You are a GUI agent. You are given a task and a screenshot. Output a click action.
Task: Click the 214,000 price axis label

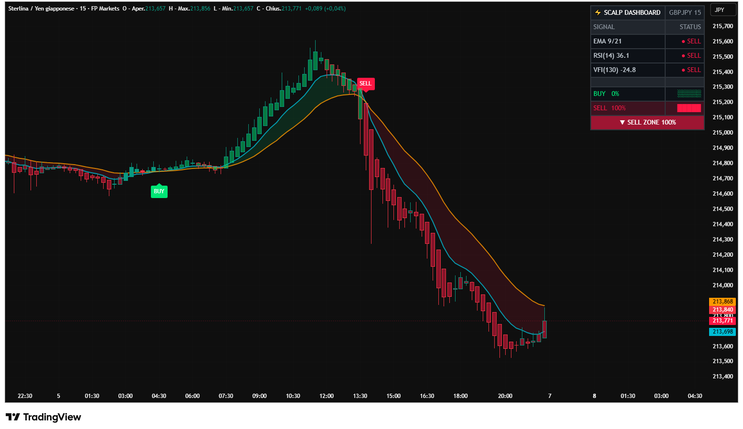pos(723,285)
